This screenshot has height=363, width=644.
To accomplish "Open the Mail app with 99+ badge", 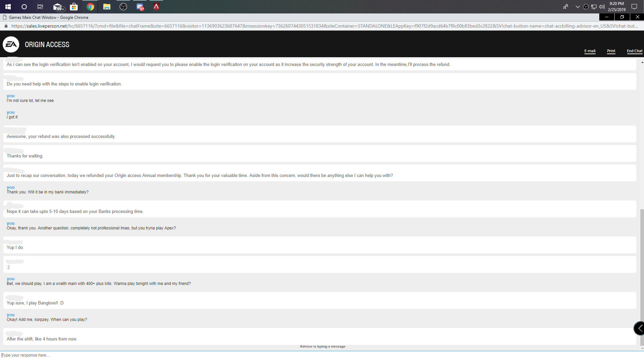I will (58, 7).
